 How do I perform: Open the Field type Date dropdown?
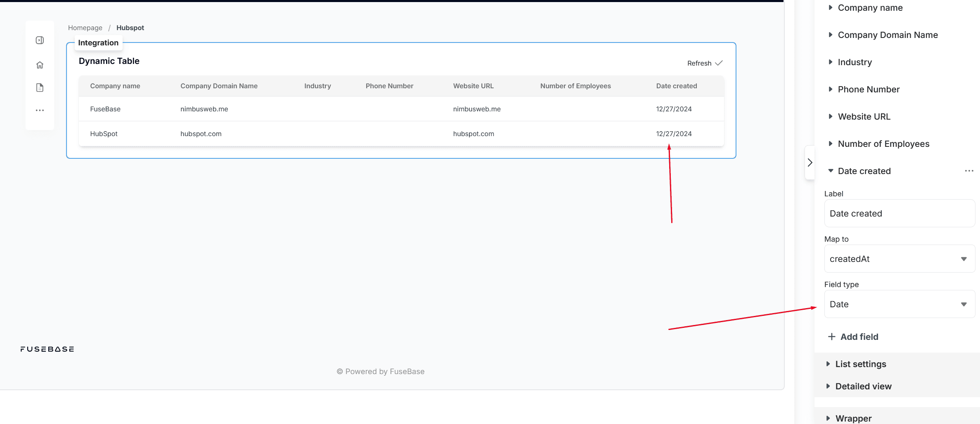click(x=900, y=304)
